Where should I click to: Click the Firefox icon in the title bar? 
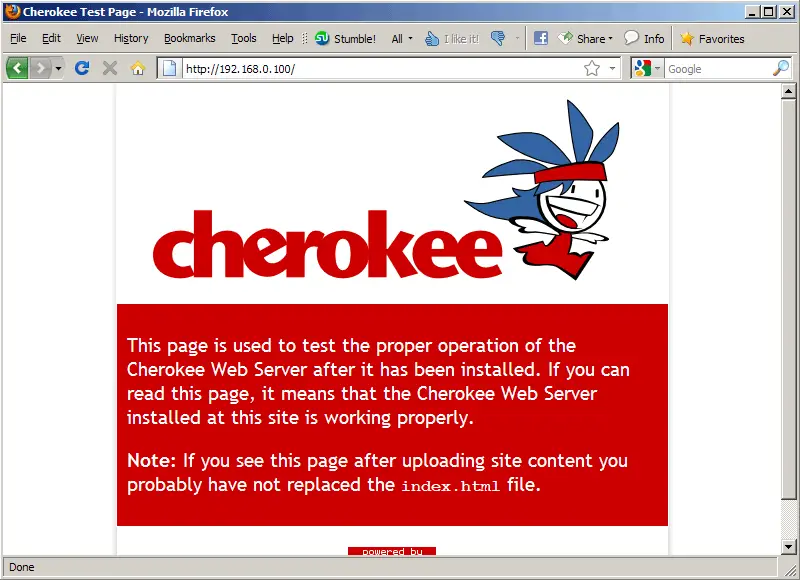pyautogui.click(x=12, y=11)
